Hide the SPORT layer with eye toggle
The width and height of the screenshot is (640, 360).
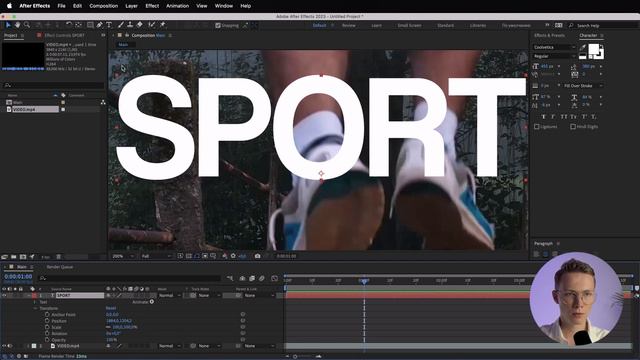coord(4,295)
